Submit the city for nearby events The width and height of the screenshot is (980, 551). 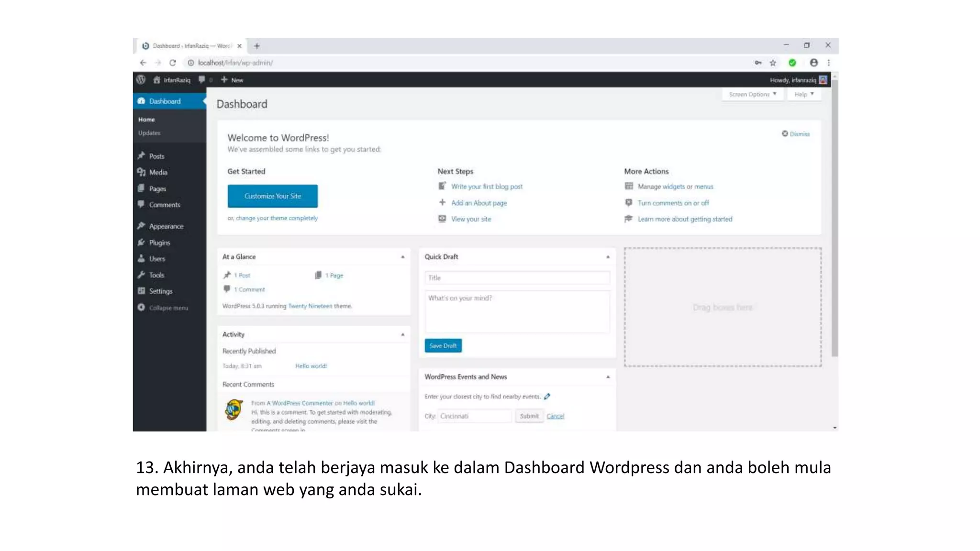[x=529, y=416]
